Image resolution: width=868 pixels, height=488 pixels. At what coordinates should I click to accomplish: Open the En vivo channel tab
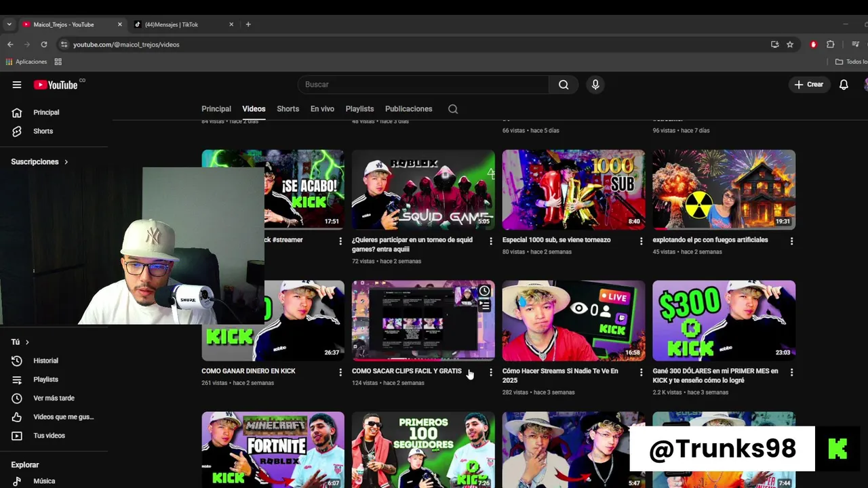[322, 109]
